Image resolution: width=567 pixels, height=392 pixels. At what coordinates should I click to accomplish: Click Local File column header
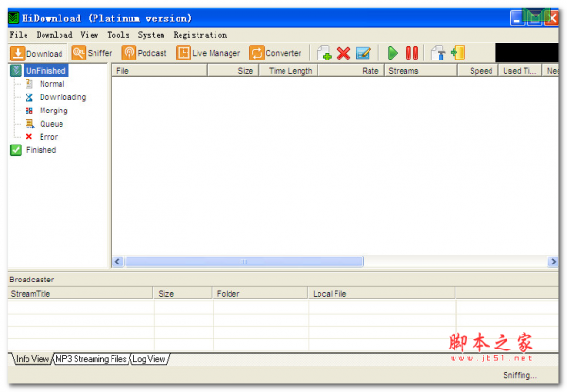(382, 294)
